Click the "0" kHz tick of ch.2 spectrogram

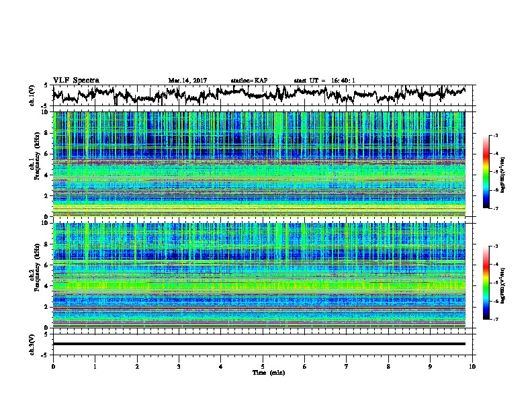pyautogui.click(x=47, y=328)
